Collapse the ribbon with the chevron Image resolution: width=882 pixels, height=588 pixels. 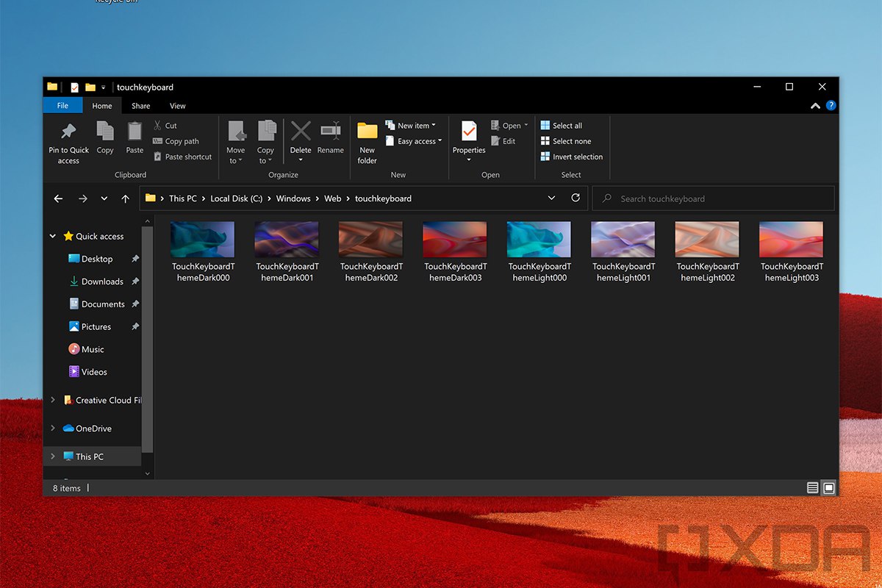[815, 106]
